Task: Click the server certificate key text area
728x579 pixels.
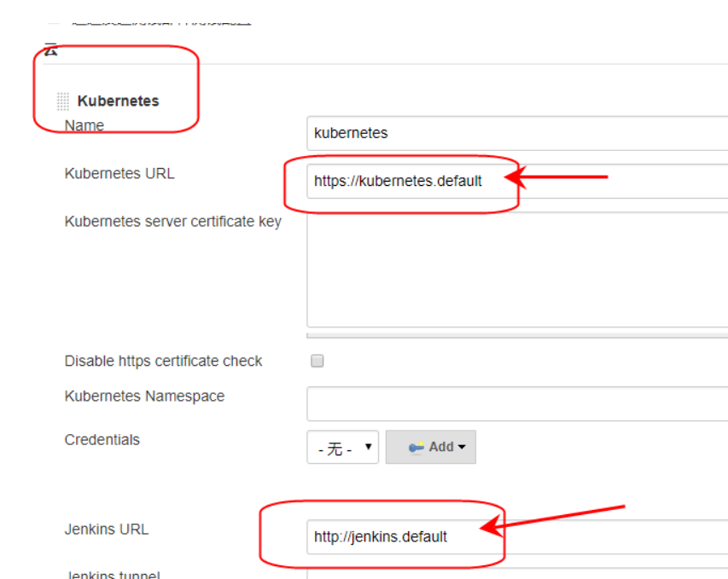Action: pos(517,270)
